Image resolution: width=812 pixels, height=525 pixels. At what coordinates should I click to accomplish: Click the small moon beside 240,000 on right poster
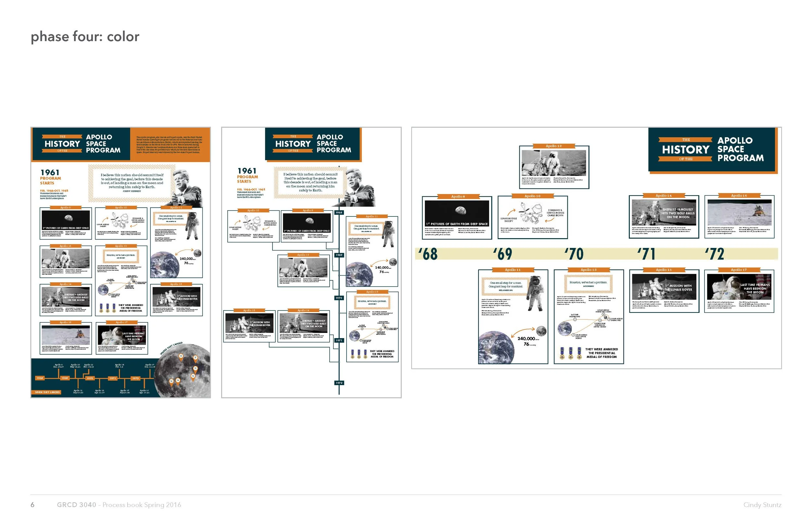pyautogui.click(x=541, y=331)
